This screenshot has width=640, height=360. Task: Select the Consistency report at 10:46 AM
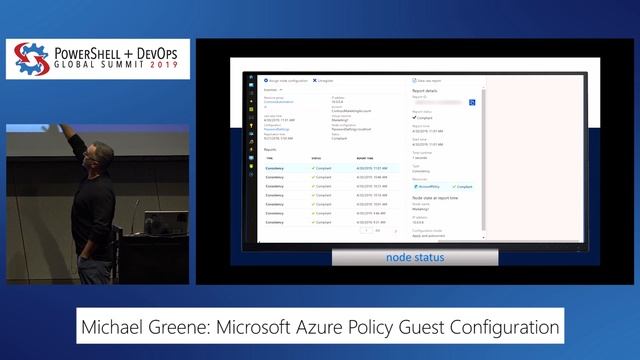pyautogui.click(x=332, y=177)
